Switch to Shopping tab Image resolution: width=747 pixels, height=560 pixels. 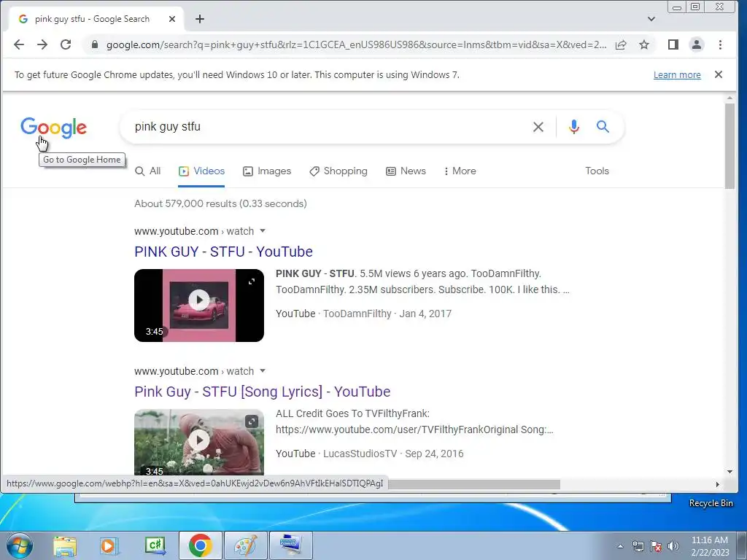click(338, 171)
